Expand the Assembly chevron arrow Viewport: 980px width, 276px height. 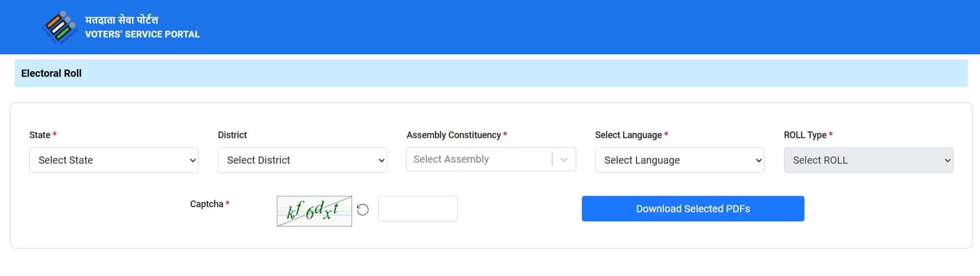tap(564, 159)
